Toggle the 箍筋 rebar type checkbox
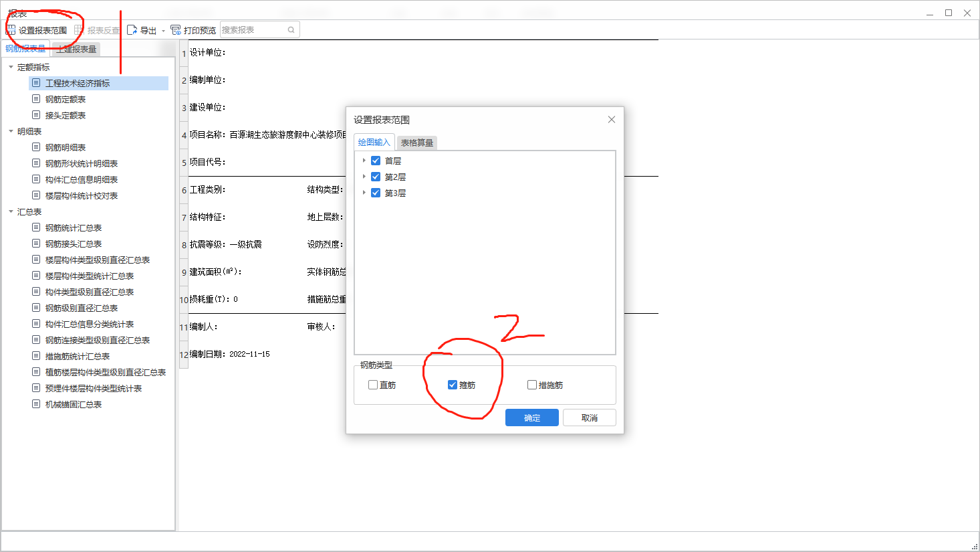This screenshot has height=552, width=980. click(x=453, y=385)
